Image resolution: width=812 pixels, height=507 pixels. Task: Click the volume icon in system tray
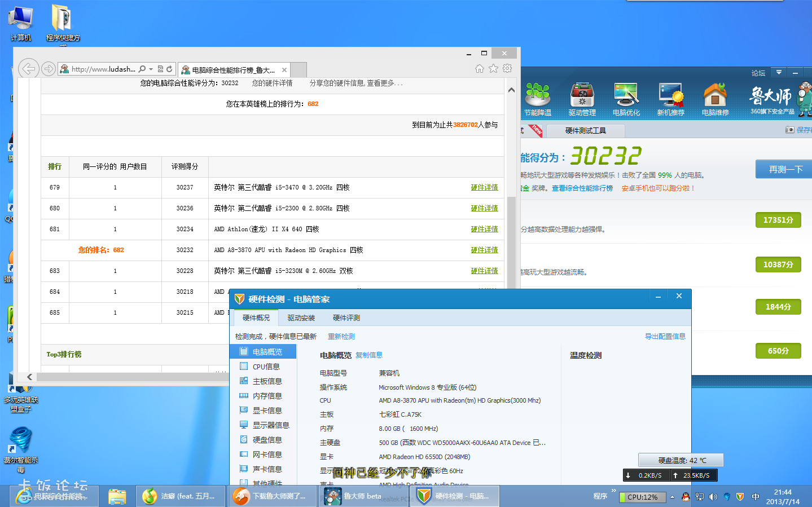tap(713, 497)
